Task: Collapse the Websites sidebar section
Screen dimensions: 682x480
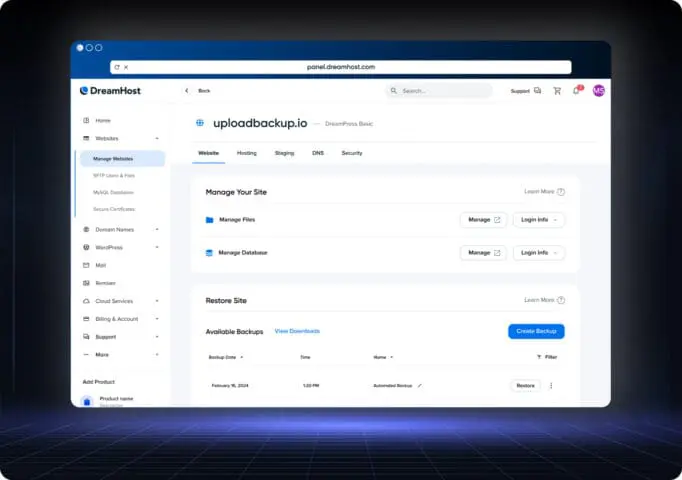Action: click(x=157, y=139)
